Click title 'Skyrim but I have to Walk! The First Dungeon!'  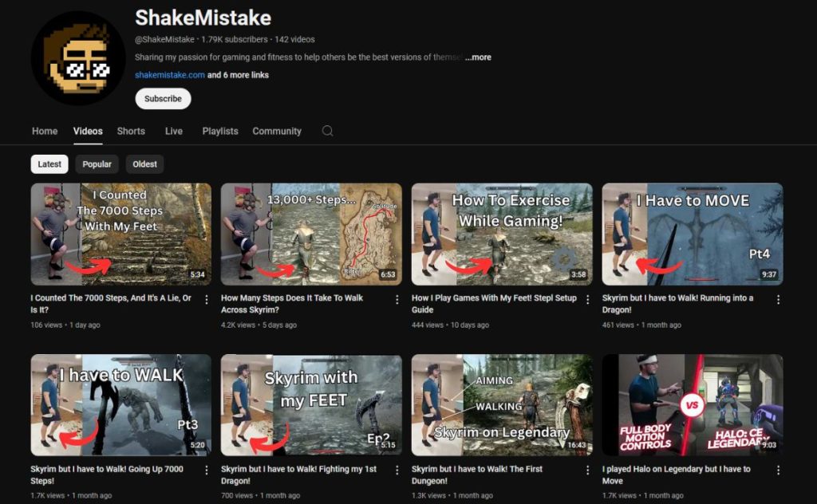coord(477,474)
